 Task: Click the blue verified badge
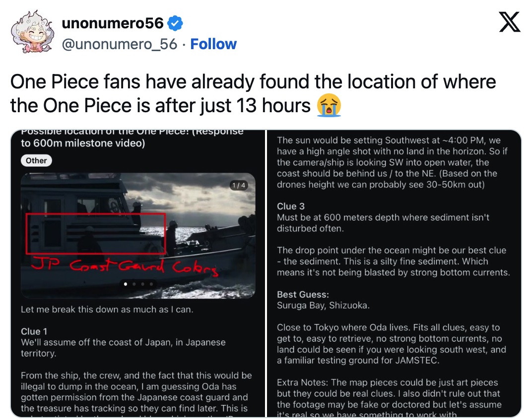(176, 23)
